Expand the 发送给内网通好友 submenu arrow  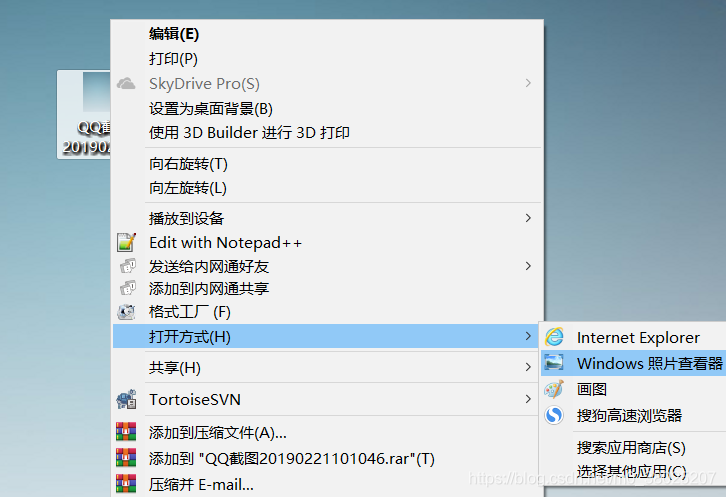[x=528, y=266]
